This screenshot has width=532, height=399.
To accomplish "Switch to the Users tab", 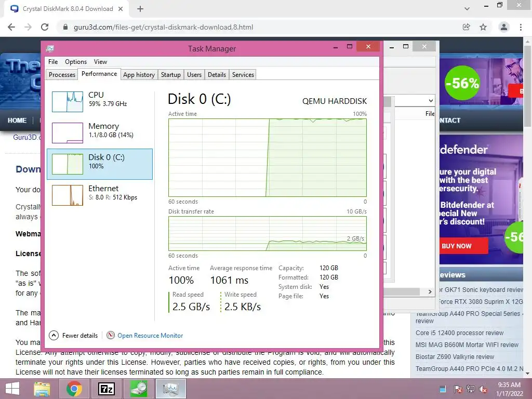I will point(194,75).
